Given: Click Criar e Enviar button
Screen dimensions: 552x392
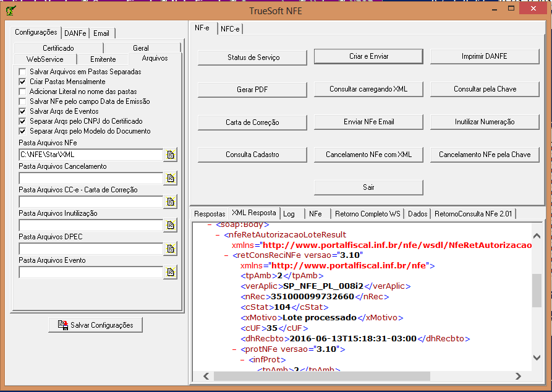Looking at the screenshot, I should (x=368, y=56).
